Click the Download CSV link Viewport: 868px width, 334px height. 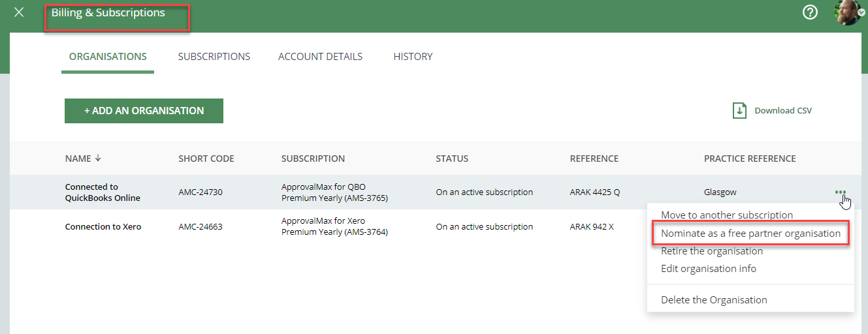[783, 111]
